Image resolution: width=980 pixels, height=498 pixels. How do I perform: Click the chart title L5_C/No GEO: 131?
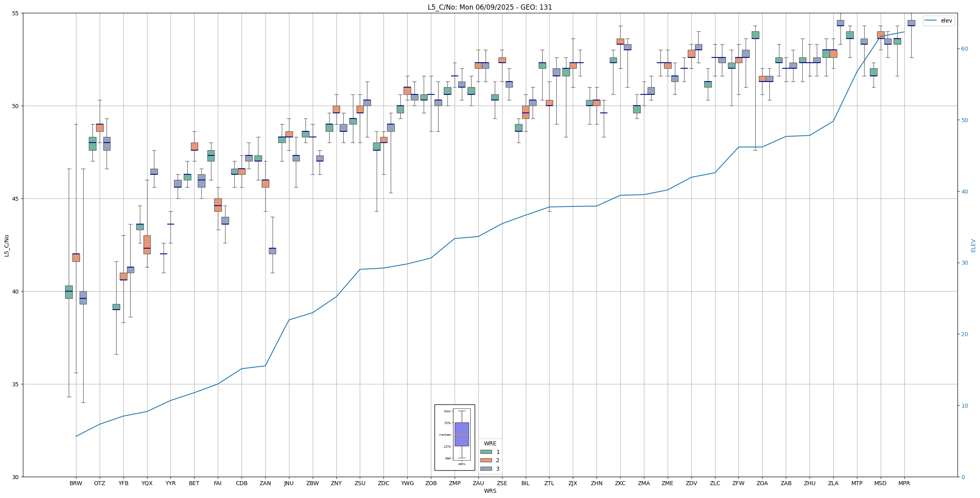coord(490,7)
